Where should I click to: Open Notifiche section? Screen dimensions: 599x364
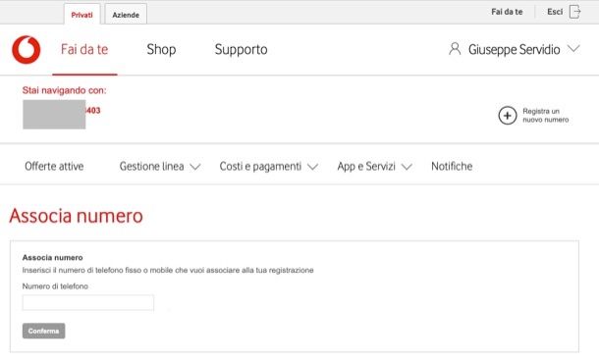point(452,167)
